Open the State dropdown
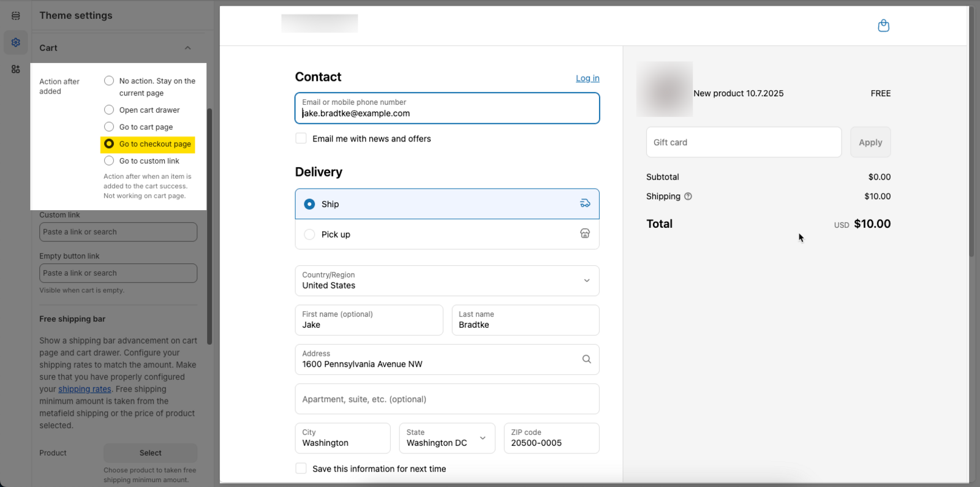 point(447,438)
